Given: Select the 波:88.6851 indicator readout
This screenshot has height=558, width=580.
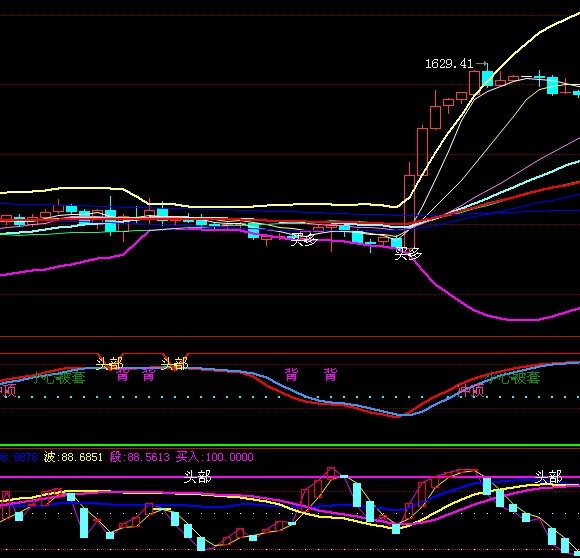Looking at the screenshot, I should (x=73, y=457).
